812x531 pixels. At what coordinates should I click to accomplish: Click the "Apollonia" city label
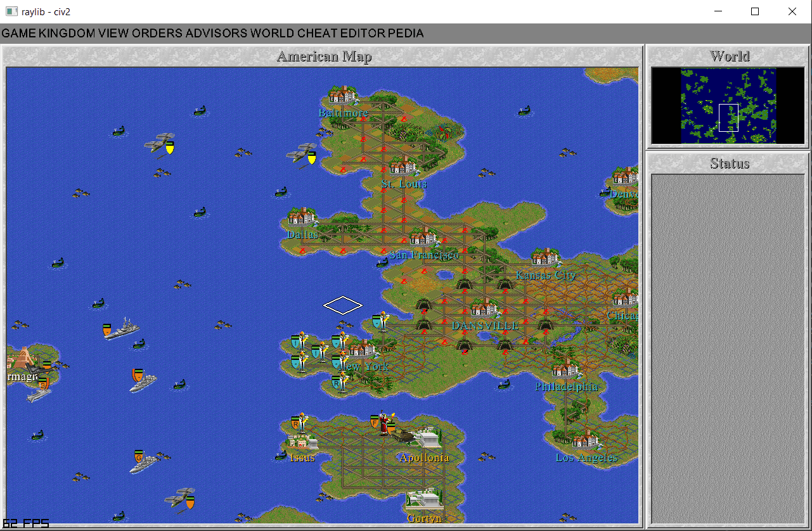pos(424,457)
